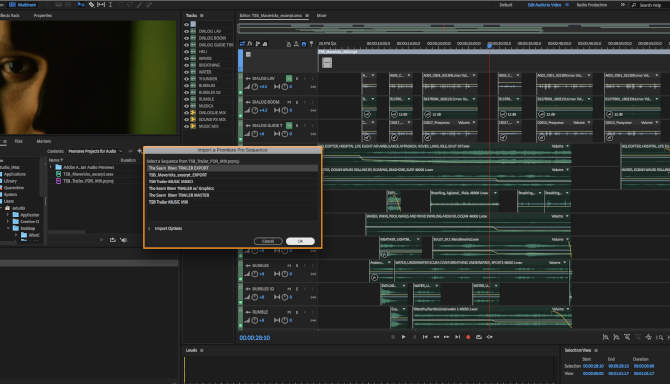Switch to the Markers panel tab
The image size is (670, 384).
[44, 141]
